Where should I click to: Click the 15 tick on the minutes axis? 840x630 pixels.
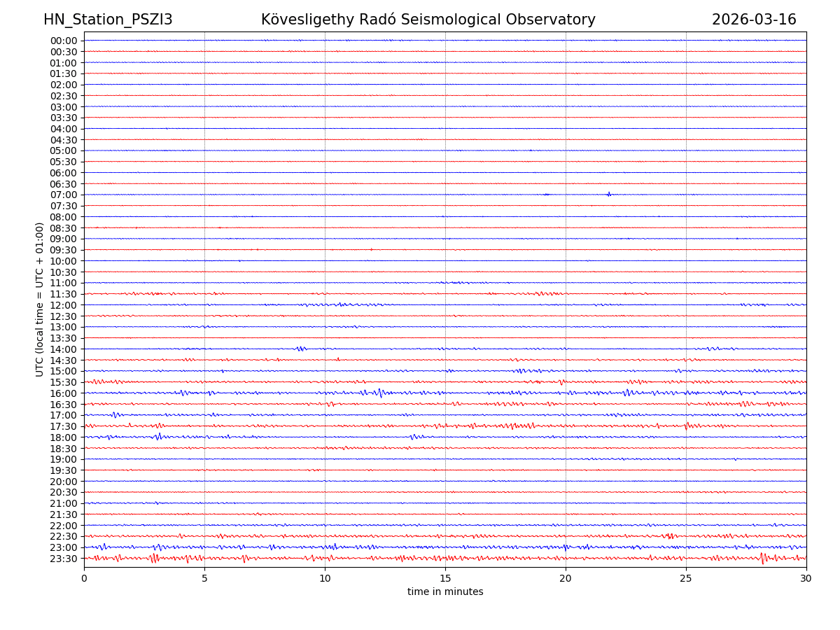[x=445, y=579]
